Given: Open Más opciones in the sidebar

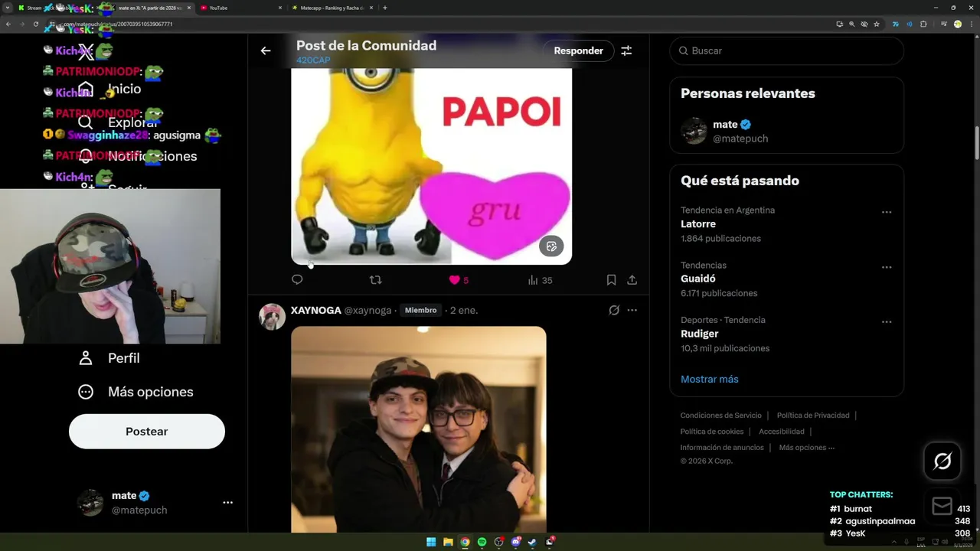Looking at the screenshot, I should pos(136,392).
